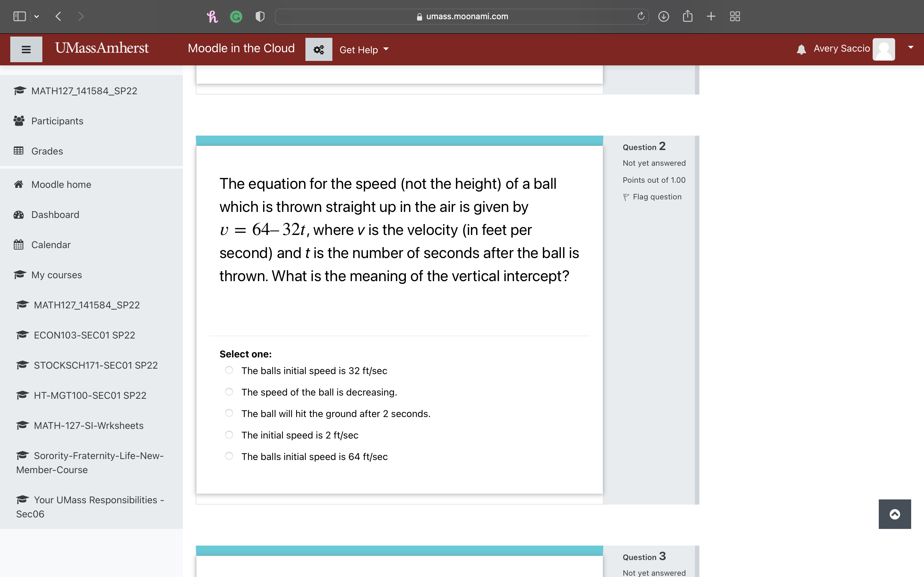Select 'The speed of the ball is decreasing'
Viewport: 924px width, 577px height.
coord(229,391)
